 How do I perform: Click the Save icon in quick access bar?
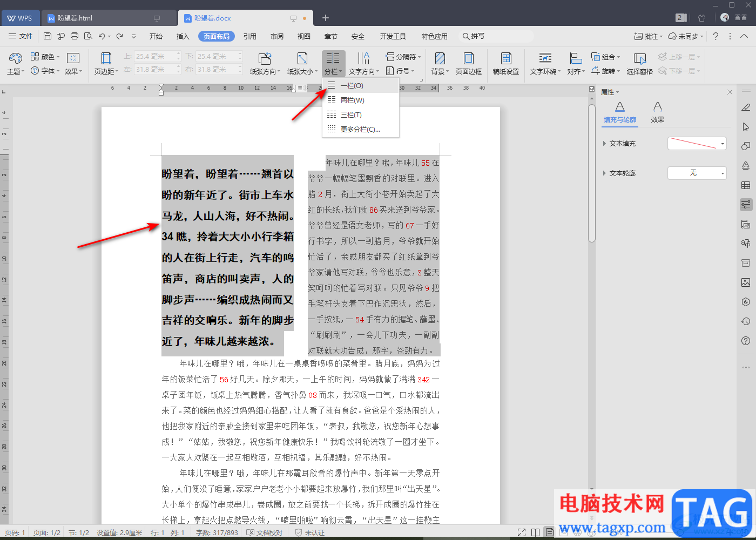(x=48, y=36)
